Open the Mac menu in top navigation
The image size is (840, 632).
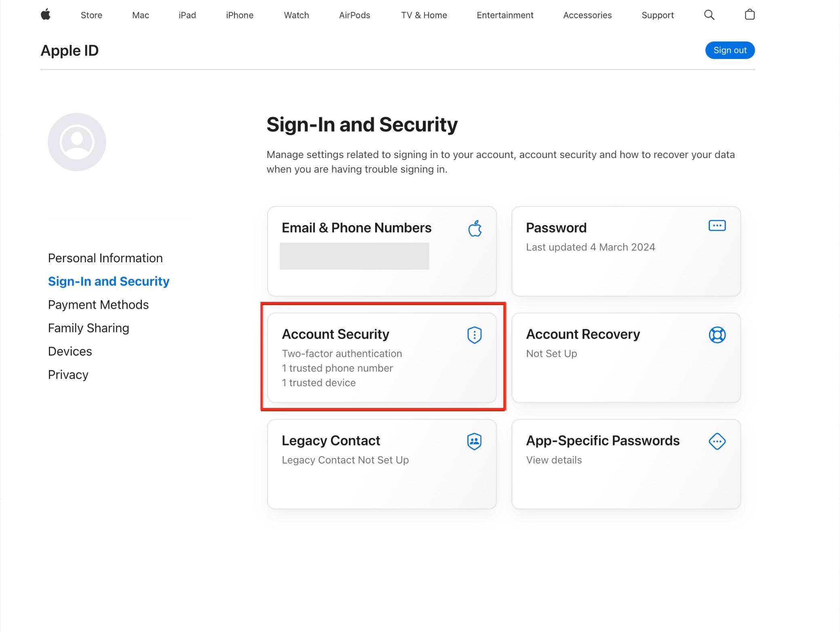(x=140, y=15)
